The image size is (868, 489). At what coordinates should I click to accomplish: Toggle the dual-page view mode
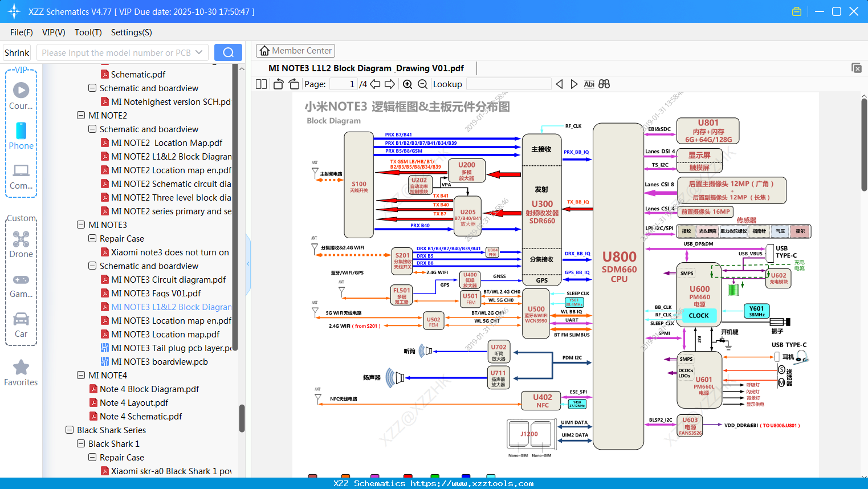point(260,84)
